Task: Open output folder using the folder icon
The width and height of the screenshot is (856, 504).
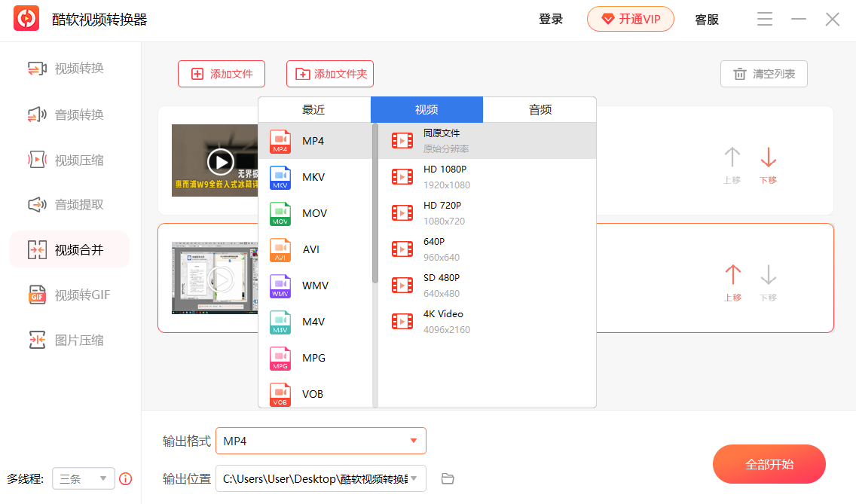Action: [448, 479]
